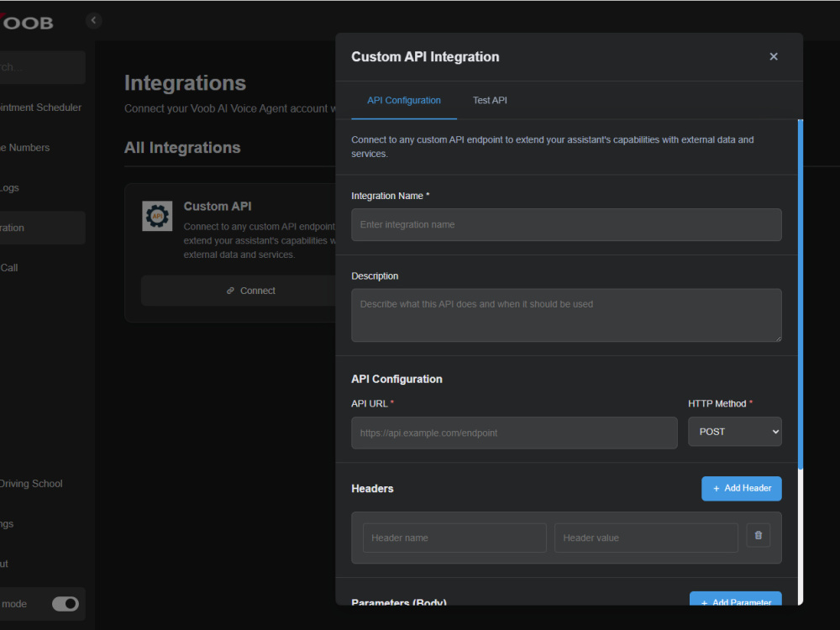Screen dimensions: 840x630
Task: Focus the Description text area
Action: pos(566,315)
